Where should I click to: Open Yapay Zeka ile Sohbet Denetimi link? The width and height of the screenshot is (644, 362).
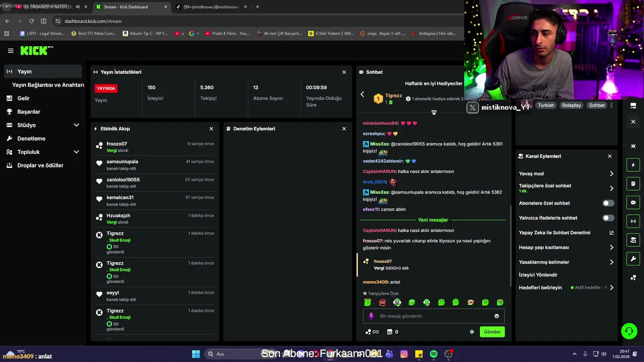pos(566,233)
